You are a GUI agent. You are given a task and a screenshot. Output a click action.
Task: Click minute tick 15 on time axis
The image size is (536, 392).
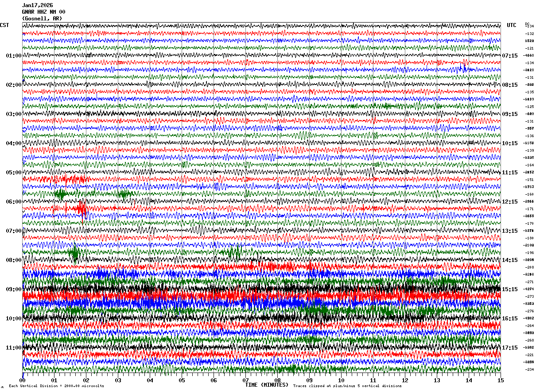(501, 380)
